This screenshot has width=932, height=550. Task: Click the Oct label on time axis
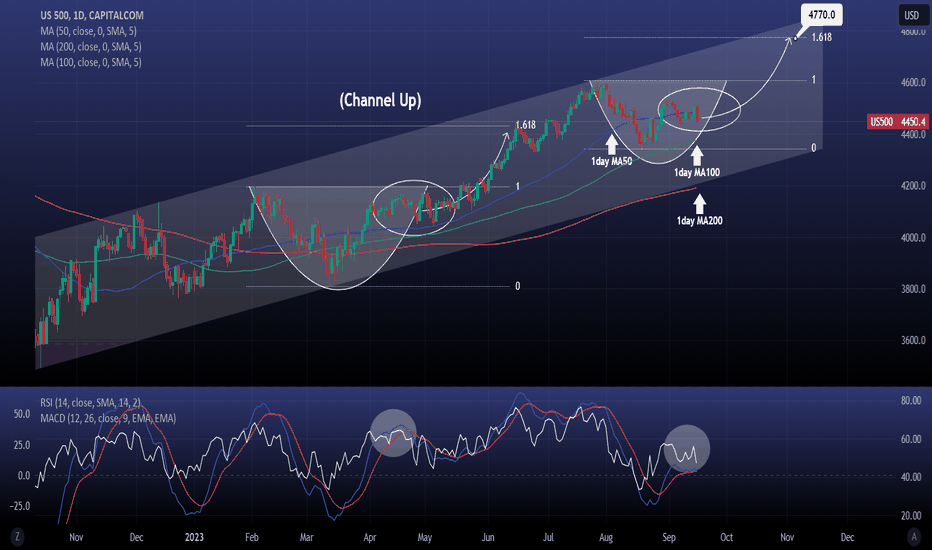click(x=726, y=537)
